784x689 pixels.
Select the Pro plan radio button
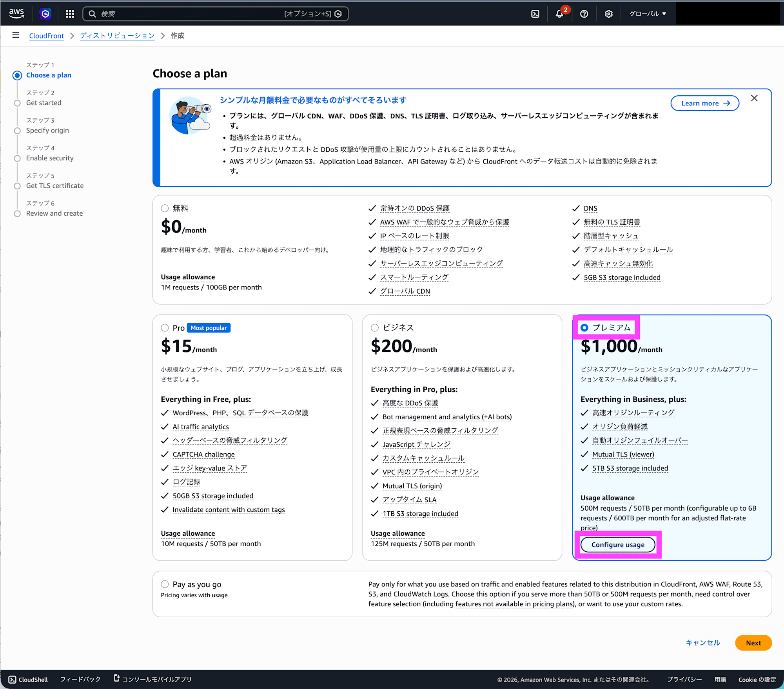click(x=165, y=328)
